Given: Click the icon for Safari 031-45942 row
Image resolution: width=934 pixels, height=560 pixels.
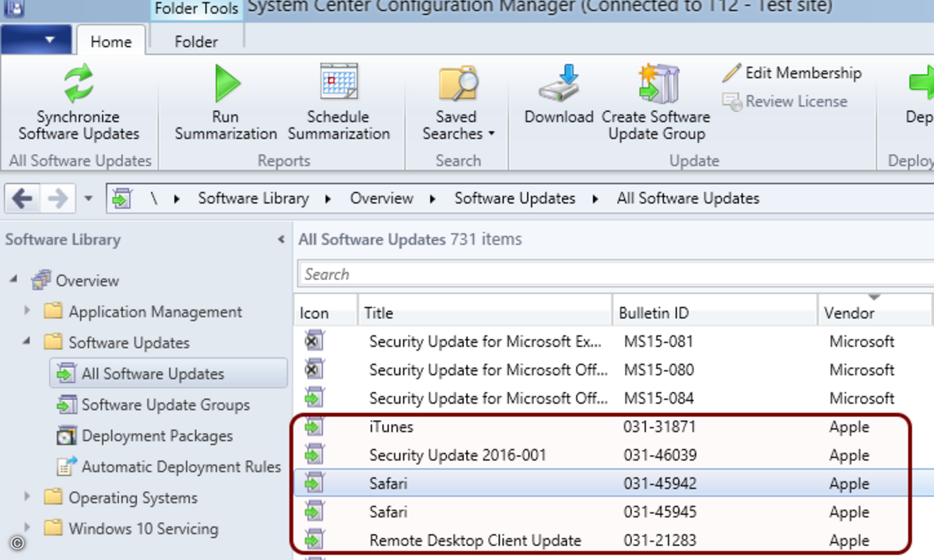Looking at the screenshot, I should pos(314,483).
